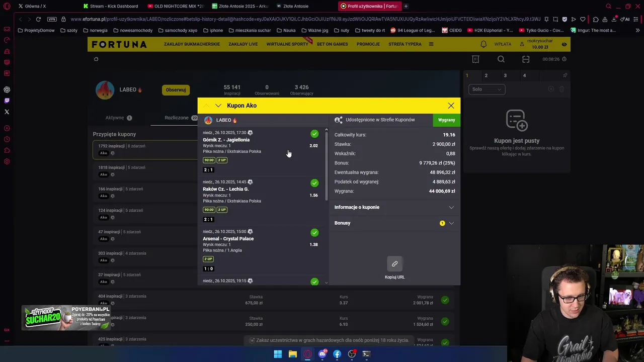This screenshot has width=644, height=362.
Task: Click the Kopiuj URL link icon
Action: (x=394, y=264)
